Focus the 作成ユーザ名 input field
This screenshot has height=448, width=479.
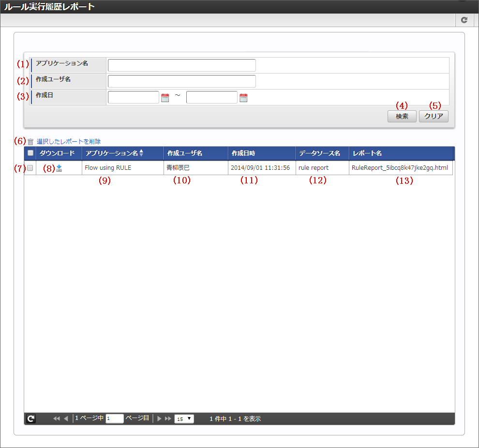(182, 81)
